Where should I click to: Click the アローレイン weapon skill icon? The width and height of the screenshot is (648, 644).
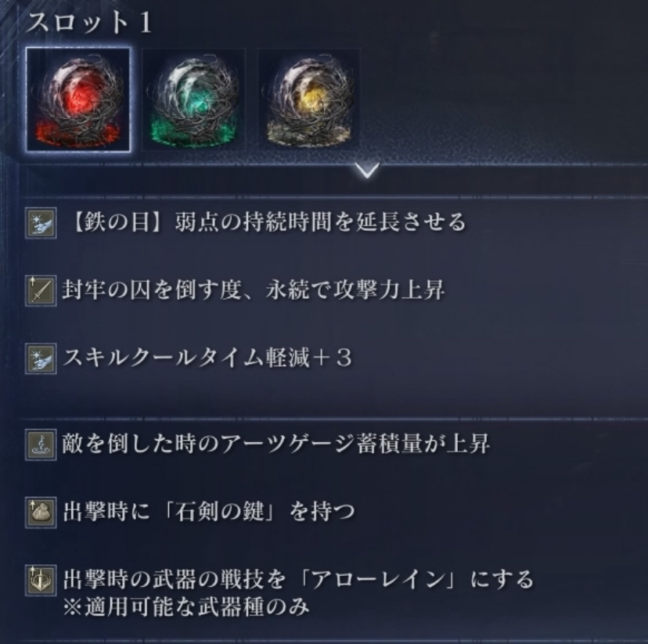[41, 580]
